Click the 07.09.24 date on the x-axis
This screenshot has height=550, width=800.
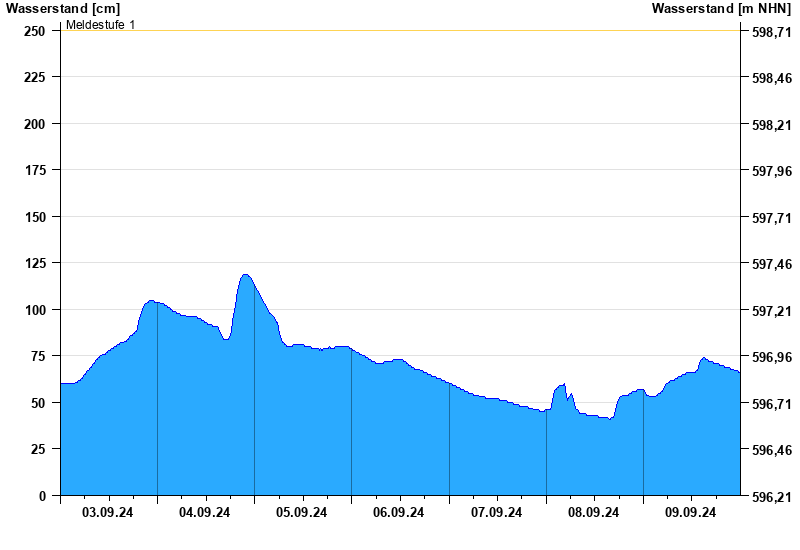497,513
